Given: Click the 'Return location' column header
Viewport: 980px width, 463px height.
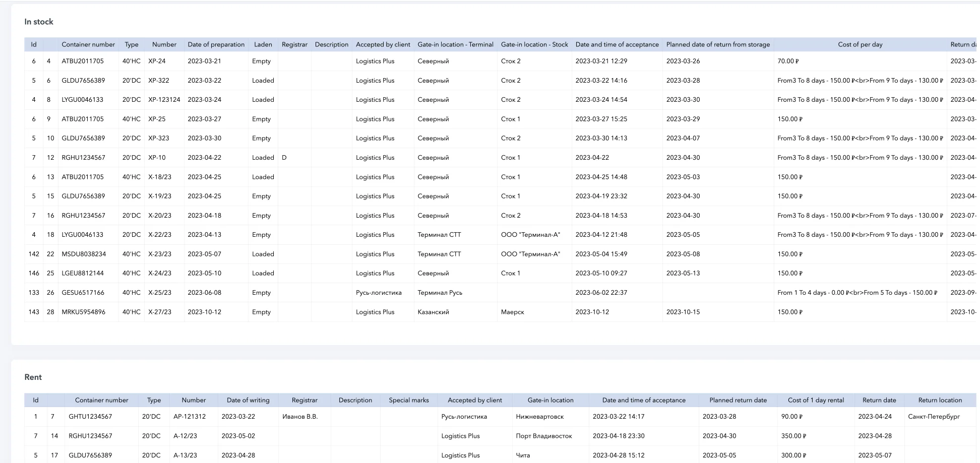Looking at the screenshot, I should click(940, 400).
